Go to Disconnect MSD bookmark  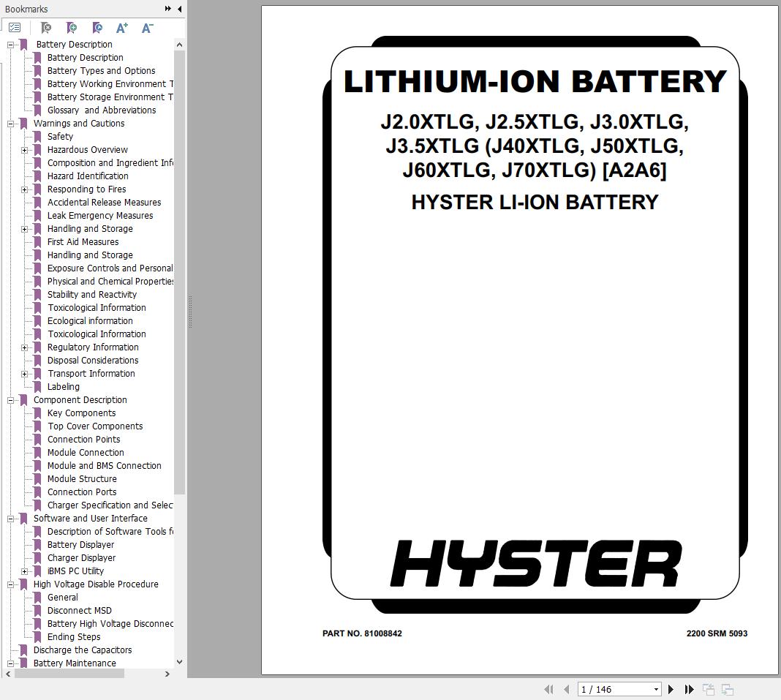pyautogui.click(x=79, y=611)
